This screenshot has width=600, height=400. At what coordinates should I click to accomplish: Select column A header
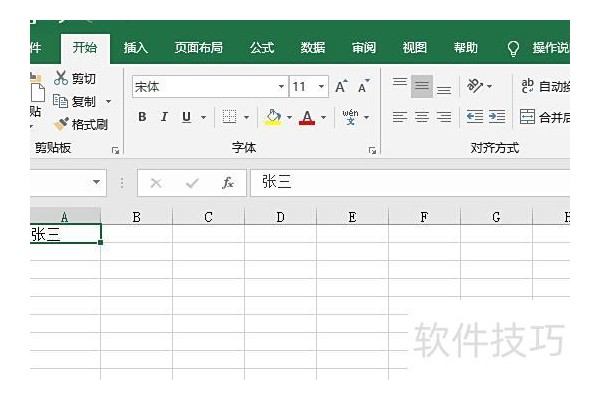click(65, 217)
